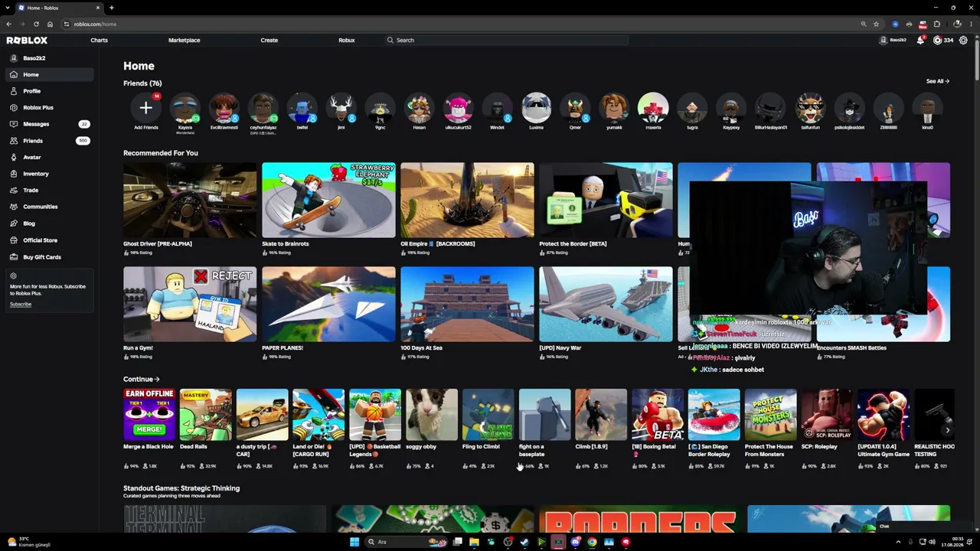Show next games in Continue carousel
980x551 pixels.
click(x=947, y=430)
